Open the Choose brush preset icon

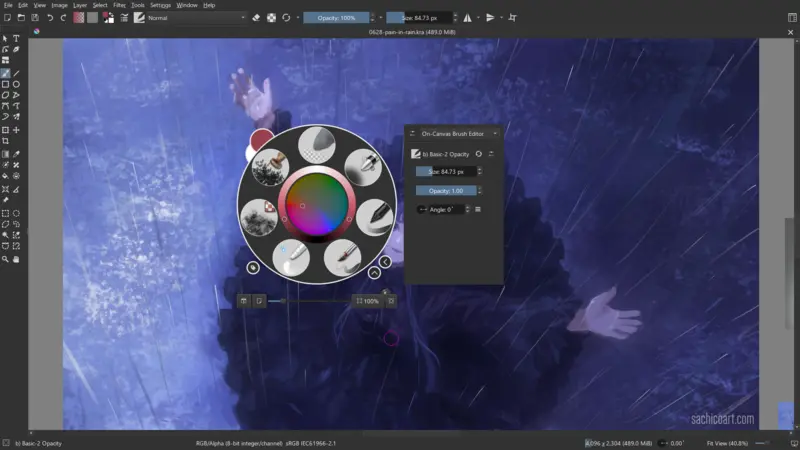tap(139, 18)
